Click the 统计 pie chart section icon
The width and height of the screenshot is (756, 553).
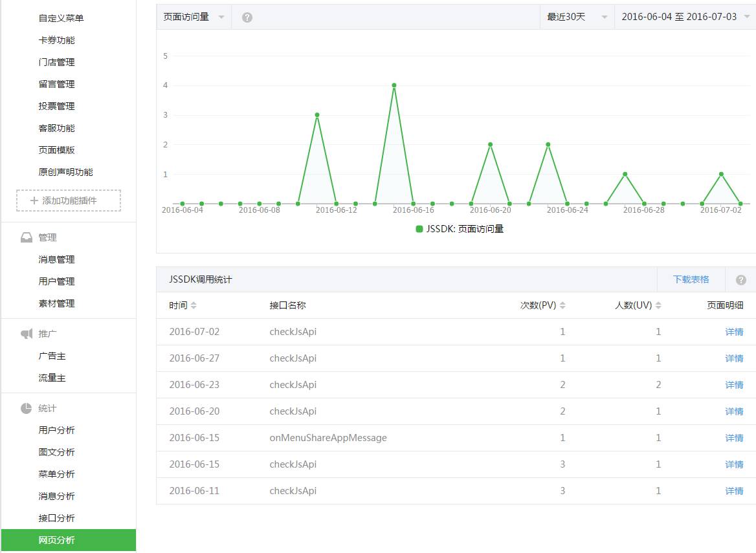(26, 408)
